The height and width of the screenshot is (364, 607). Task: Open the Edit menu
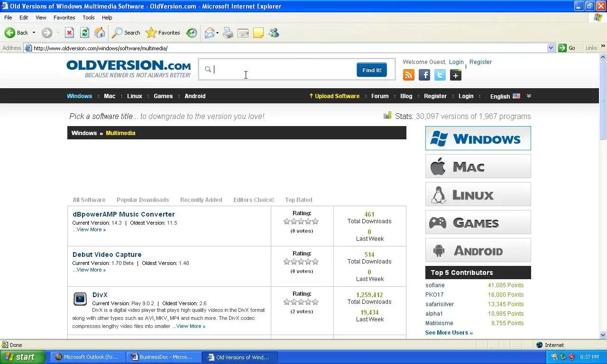click(x=24, y=18)
